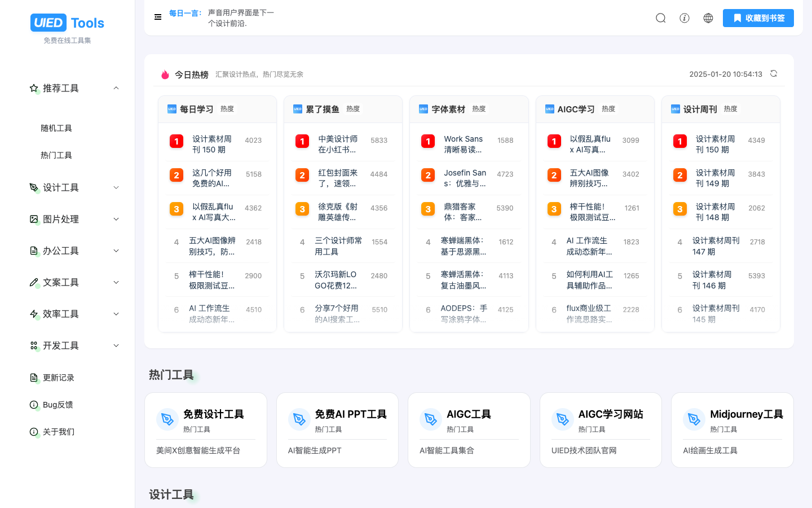812x508 pixels.
Task: Open the 免费AI PPT工具 card
Action: tap(337, 430)
